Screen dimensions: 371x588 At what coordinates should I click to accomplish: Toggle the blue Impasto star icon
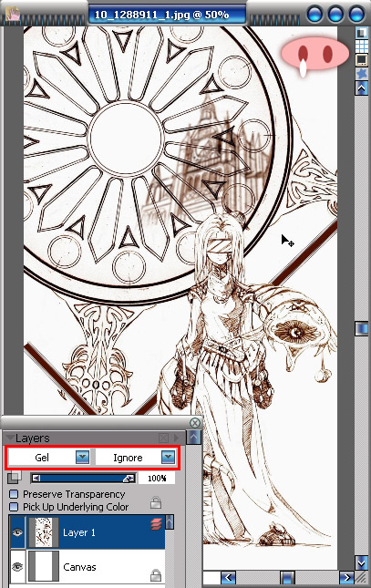click(x=362, y=73)
